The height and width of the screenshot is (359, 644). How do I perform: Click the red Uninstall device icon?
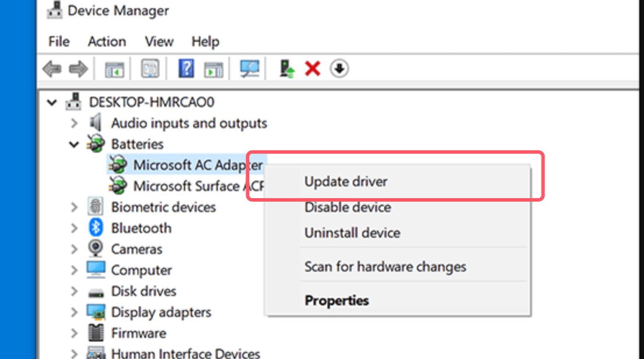pyautogui.click(x=313, y=68)
